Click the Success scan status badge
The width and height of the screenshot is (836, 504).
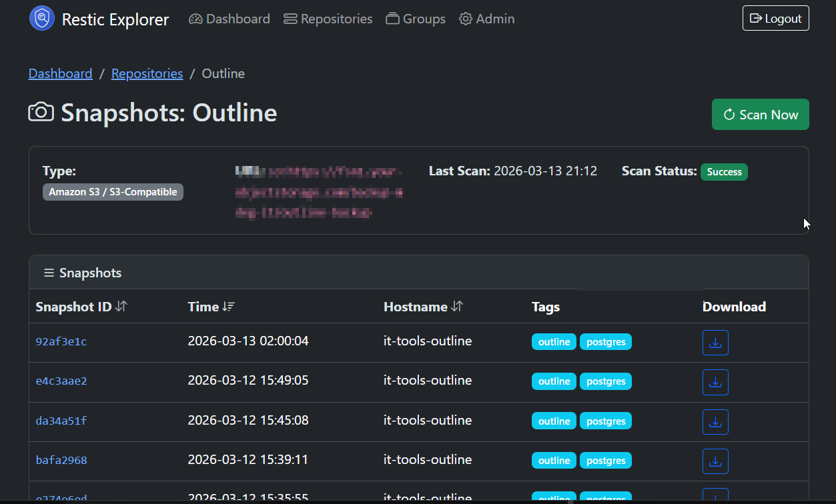[724, 172]
